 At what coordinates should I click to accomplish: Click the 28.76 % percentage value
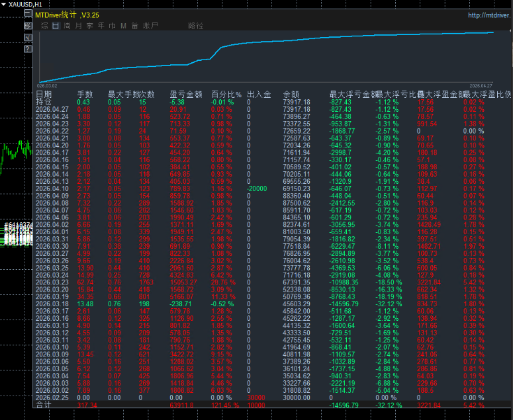click(223, 282)
